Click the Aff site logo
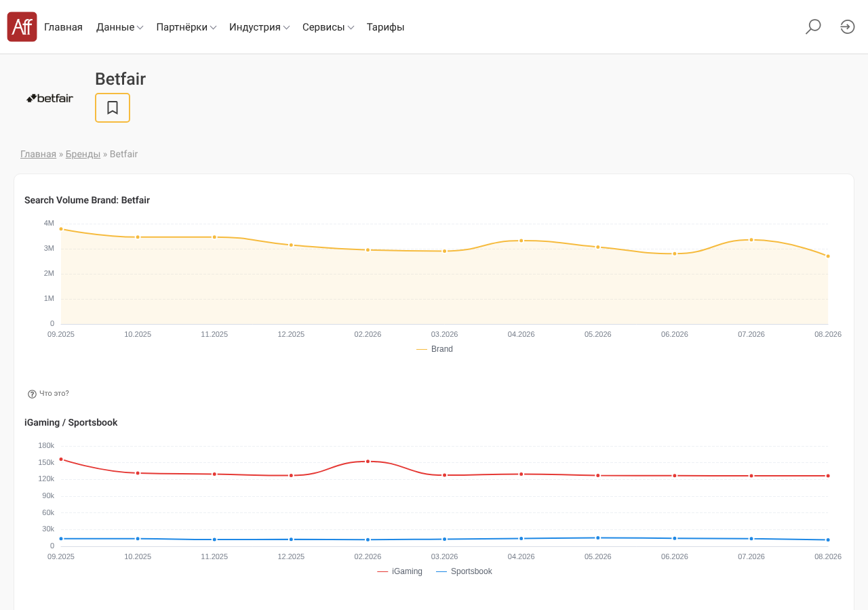Screen dimensions: 868x610 pyautogui.click(x=22, y=26)
